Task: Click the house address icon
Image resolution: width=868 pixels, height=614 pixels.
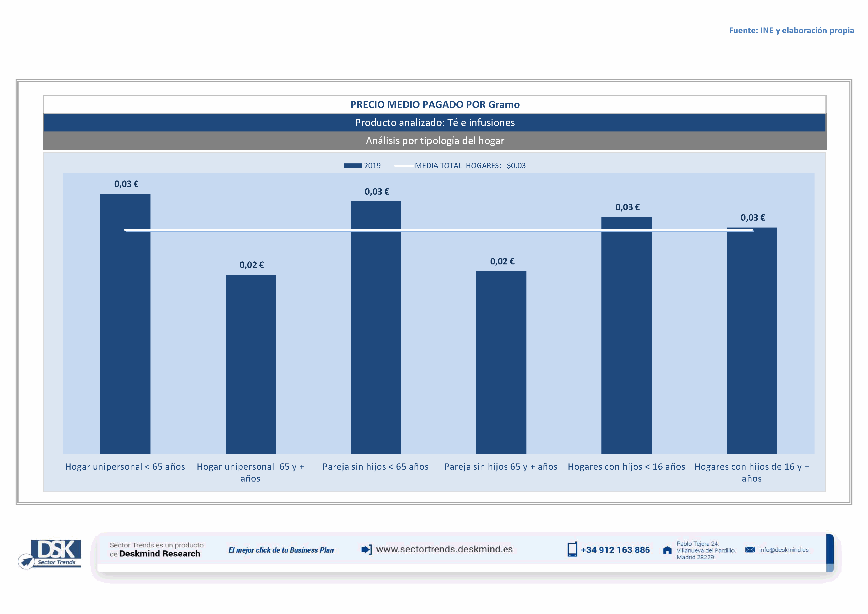Action: (x=667, y=550)
